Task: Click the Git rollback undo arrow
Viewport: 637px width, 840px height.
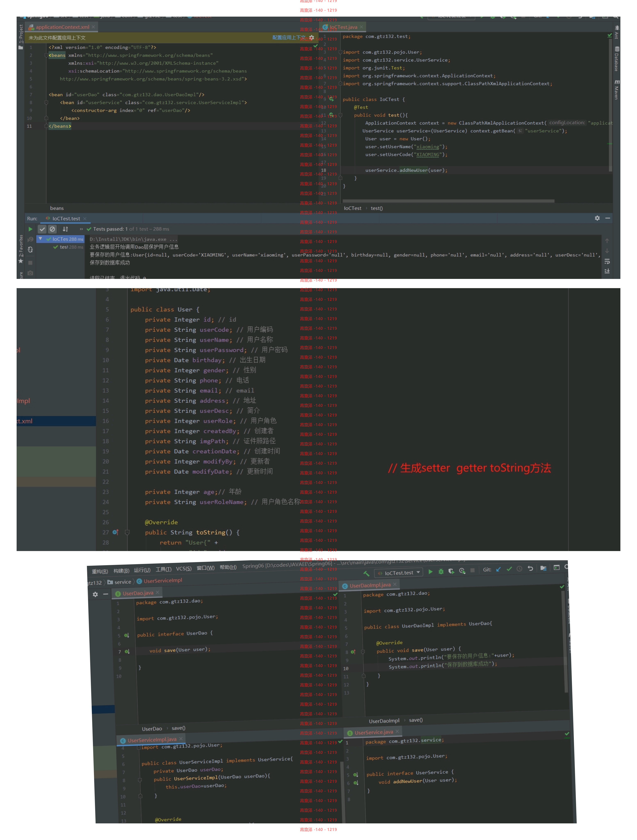Action: pyautogui.click(x=530, y=568)
